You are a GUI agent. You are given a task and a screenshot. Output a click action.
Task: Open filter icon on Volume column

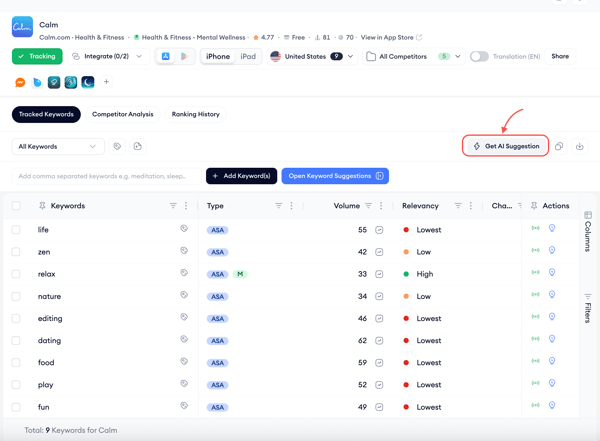(x=368, y=206)
